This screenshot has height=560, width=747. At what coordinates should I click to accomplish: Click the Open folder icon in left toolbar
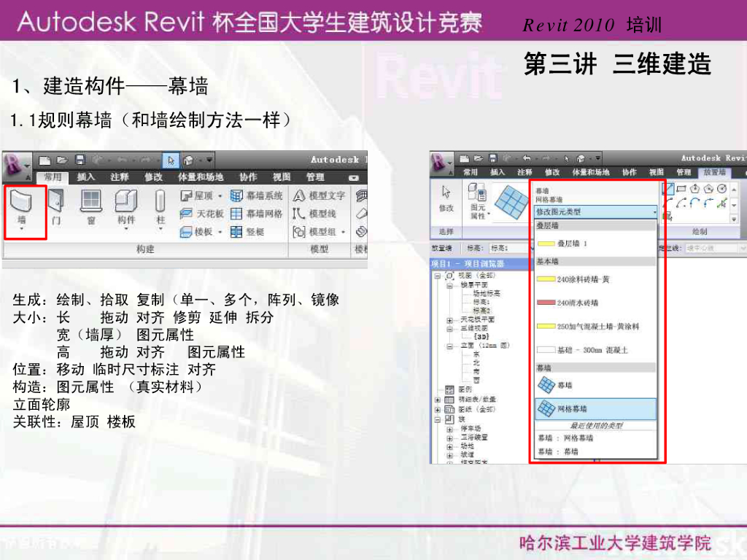[x=62, y=160]
